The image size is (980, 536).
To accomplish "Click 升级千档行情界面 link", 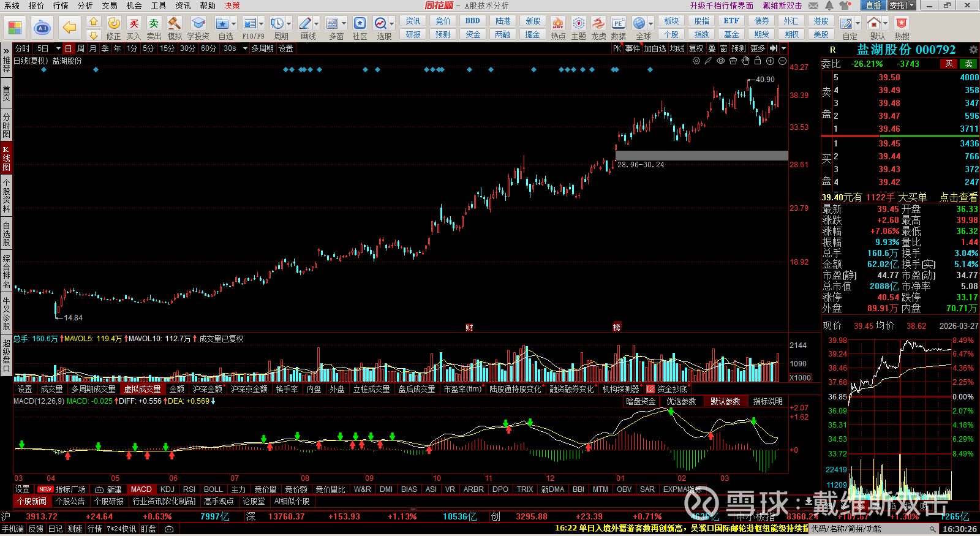I will tap(722, 6).
